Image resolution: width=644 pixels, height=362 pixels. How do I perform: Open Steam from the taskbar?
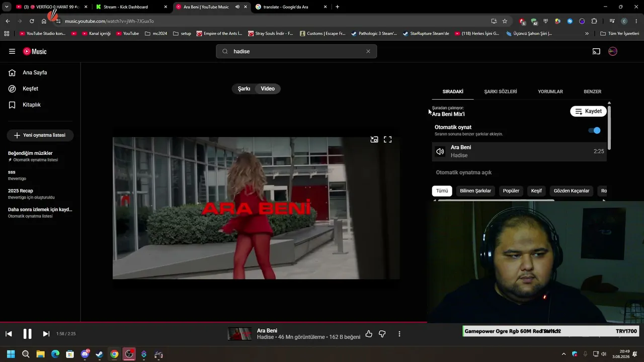100,354
